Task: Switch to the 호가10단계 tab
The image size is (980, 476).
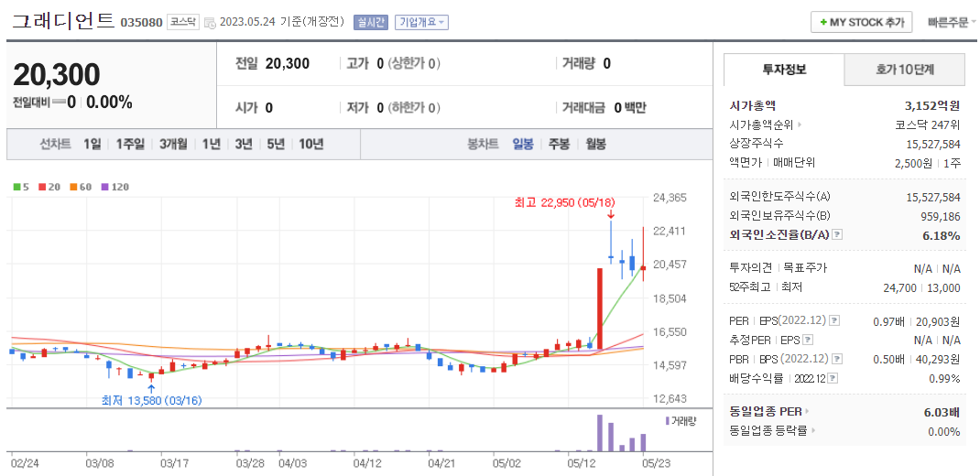Action: point(905,70)
